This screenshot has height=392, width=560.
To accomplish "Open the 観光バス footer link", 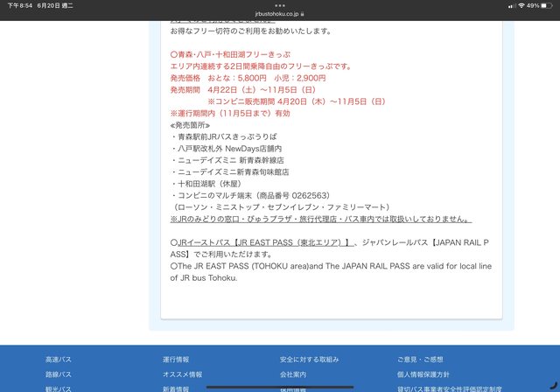I will click(x=59, y=388).
